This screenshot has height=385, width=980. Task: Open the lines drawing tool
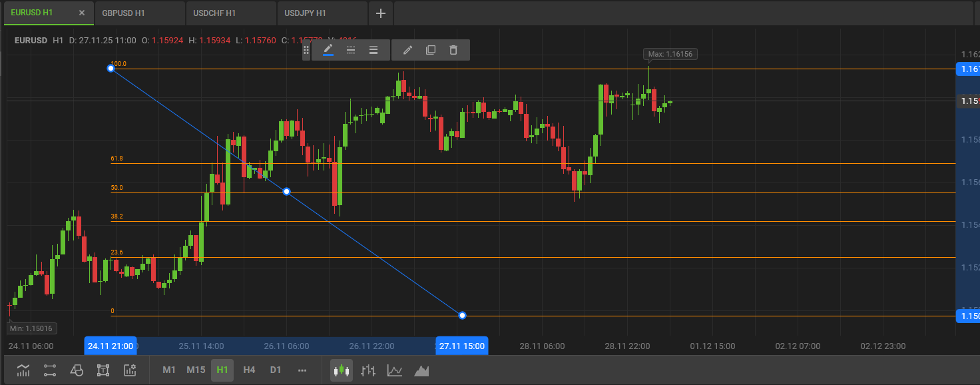pyautogui.click(x=49, y=370)
